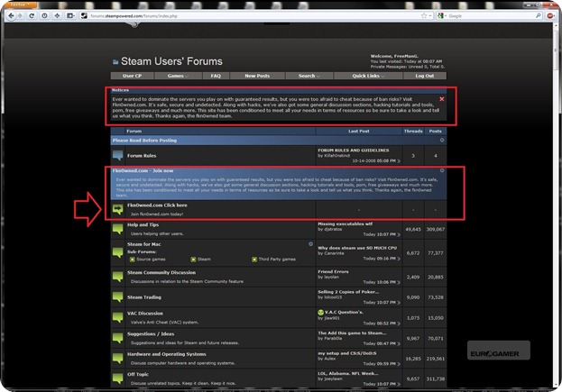Dismiss the Notices box with red X
Screen dimensions: 562x392
pos(442,99)
